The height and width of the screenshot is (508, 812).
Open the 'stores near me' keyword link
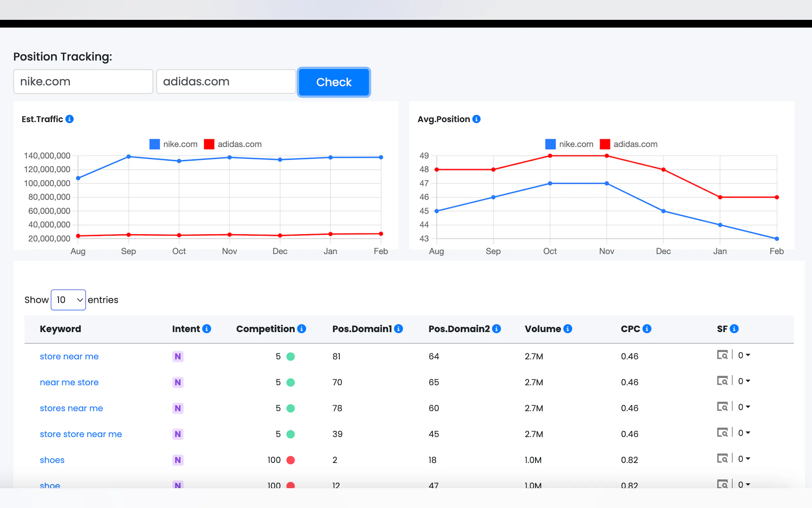71,408
